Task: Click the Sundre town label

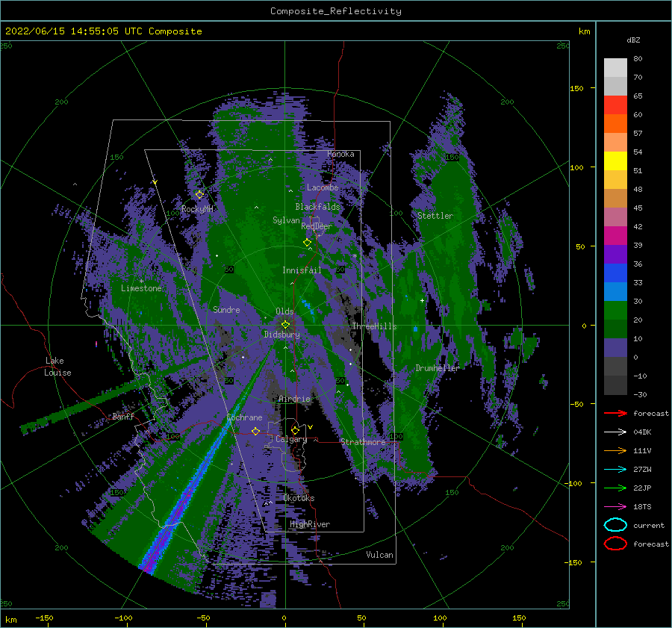Action: pos(226,309)
